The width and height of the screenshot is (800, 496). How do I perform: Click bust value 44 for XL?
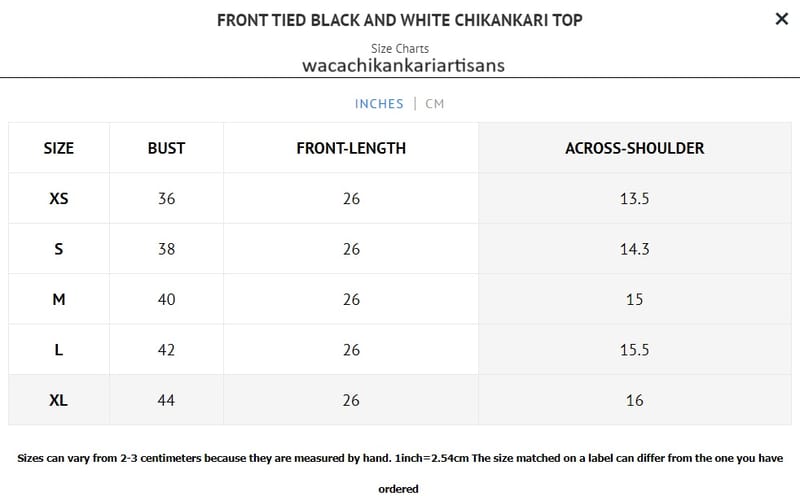[166, 400]
